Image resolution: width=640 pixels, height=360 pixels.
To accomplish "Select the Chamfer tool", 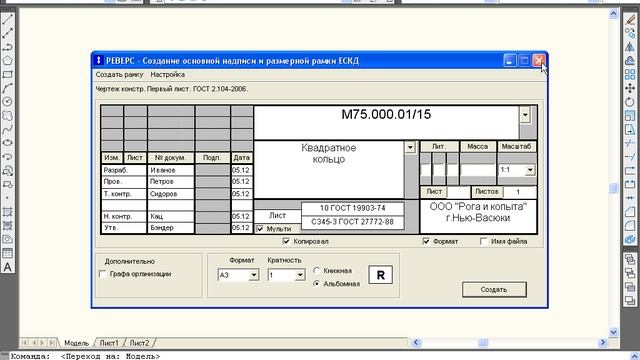I will pos(630,212).
